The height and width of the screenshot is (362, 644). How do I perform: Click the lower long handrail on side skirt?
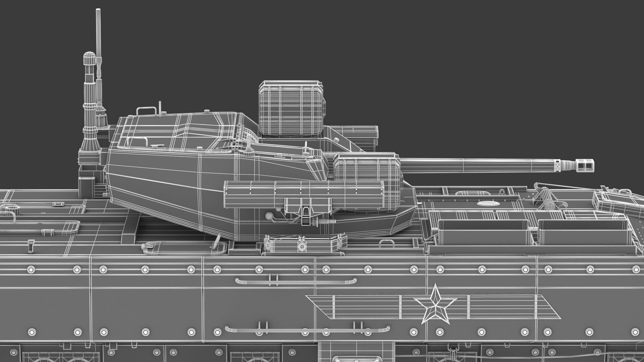[307, 329]
